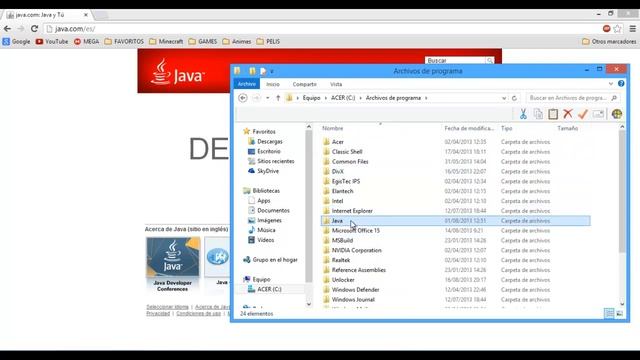The image size is (640, 360).
Task: Open Minecraft bookmarks folder
Action: [166, 42]
